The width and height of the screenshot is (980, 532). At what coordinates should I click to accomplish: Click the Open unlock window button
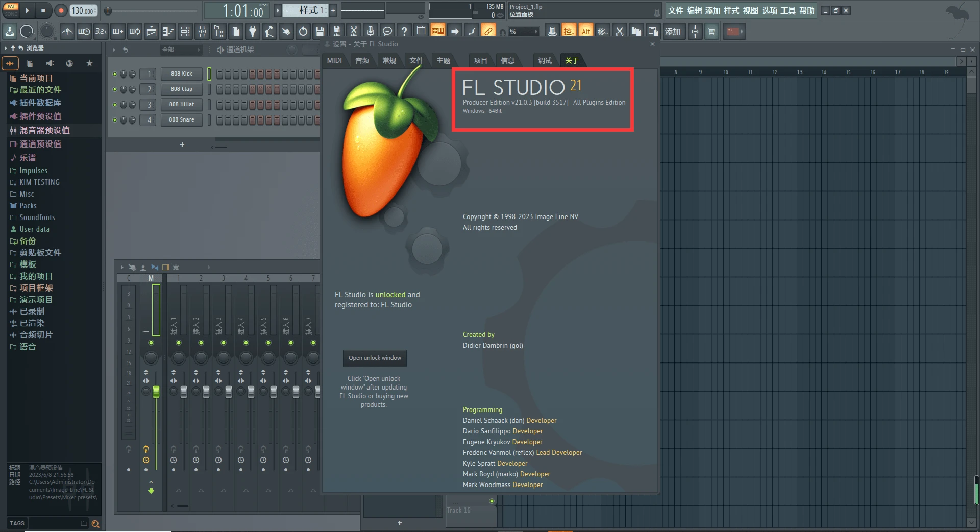coord(374,358)
